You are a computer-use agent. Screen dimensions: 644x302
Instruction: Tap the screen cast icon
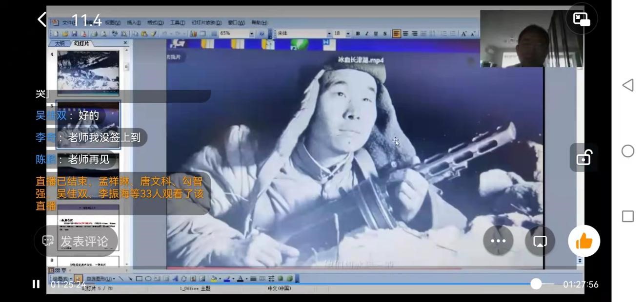[x=540, y=241]
